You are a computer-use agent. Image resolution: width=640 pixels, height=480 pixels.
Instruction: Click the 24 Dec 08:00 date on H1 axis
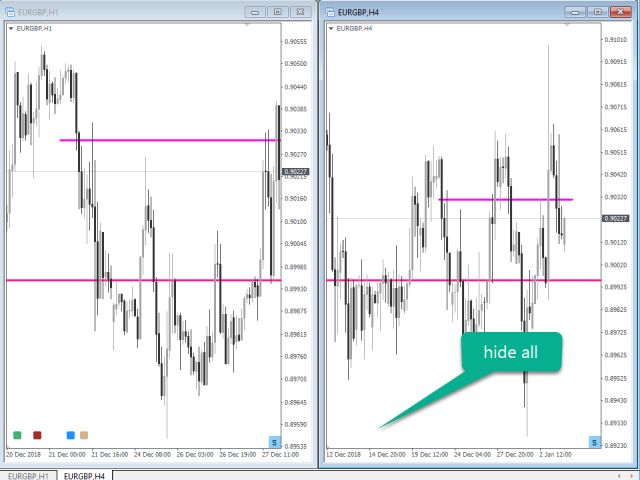coord(152,455)
